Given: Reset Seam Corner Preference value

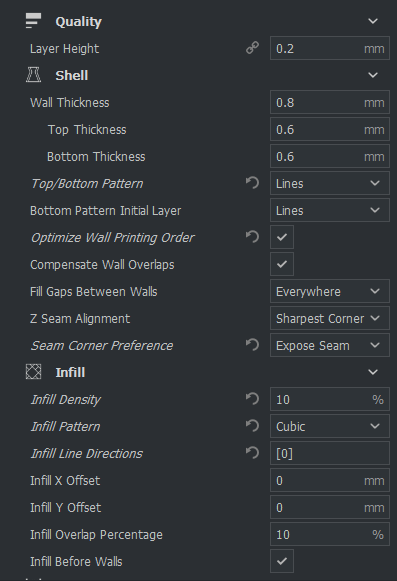Looking at the screenshot, I should point(252,345).
